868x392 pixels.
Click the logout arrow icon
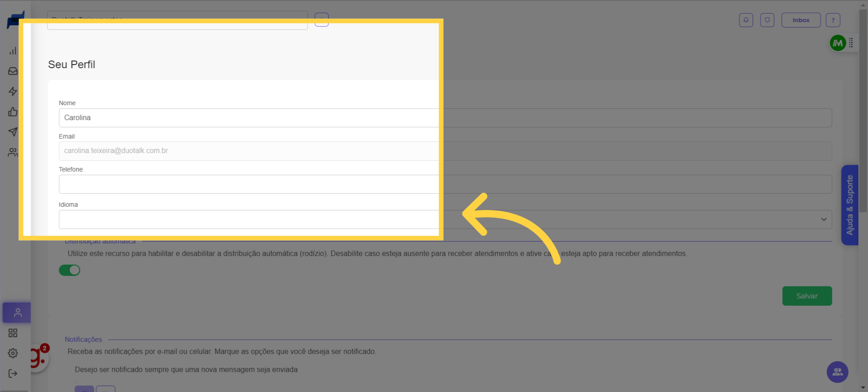tap(13, 373)
